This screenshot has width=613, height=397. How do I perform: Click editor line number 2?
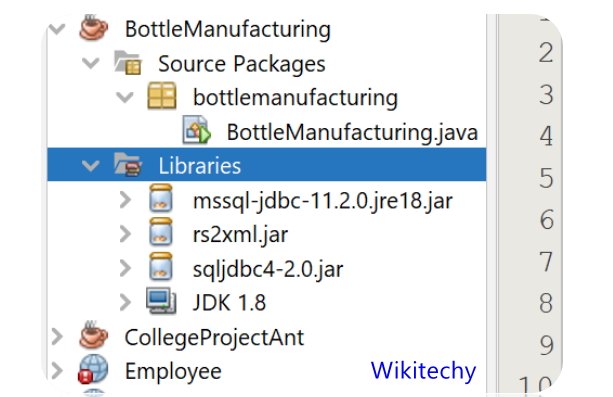point(546,53)
